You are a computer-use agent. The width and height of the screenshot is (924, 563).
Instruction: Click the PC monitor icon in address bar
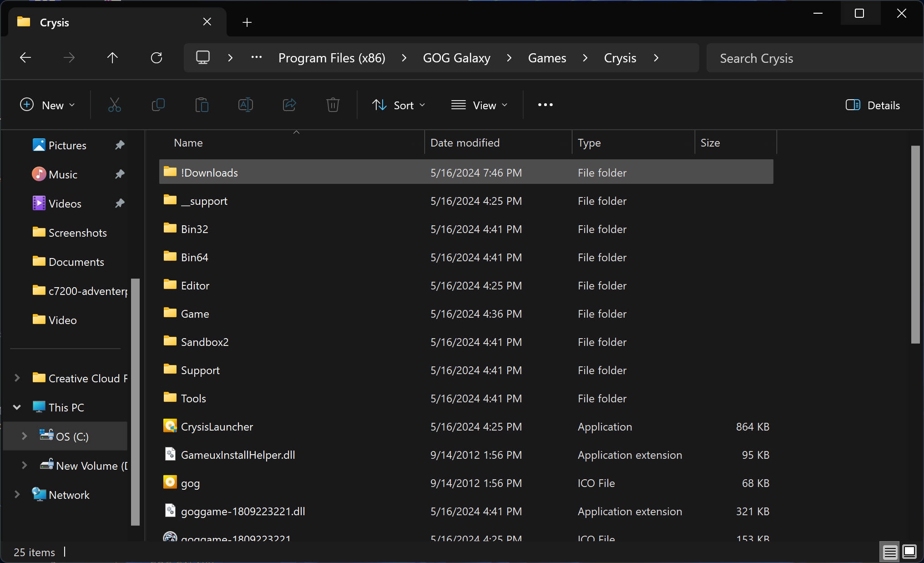click(203, 58)
